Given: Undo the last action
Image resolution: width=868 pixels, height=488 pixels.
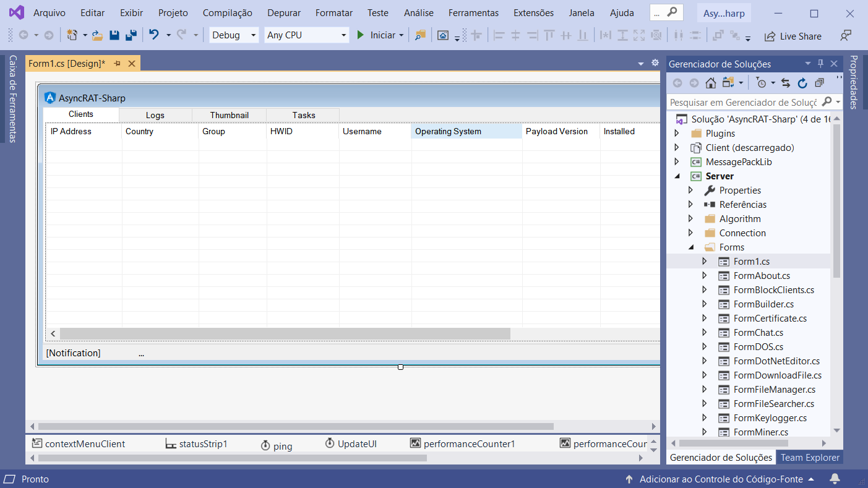Looking at the screenshot, I should click(154, 35).
